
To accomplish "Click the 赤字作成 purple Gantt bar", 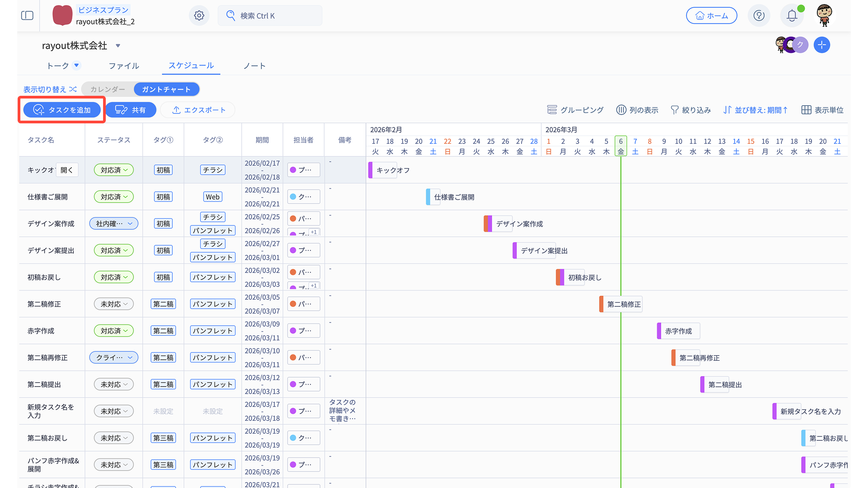I will click(659, 331).
